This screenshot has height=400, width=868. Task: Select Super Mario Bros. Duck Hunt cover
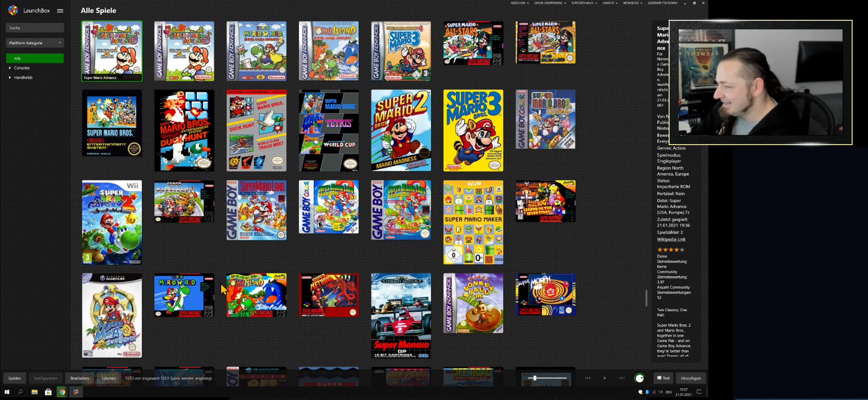pyautogui.click(x=184, y=130)
